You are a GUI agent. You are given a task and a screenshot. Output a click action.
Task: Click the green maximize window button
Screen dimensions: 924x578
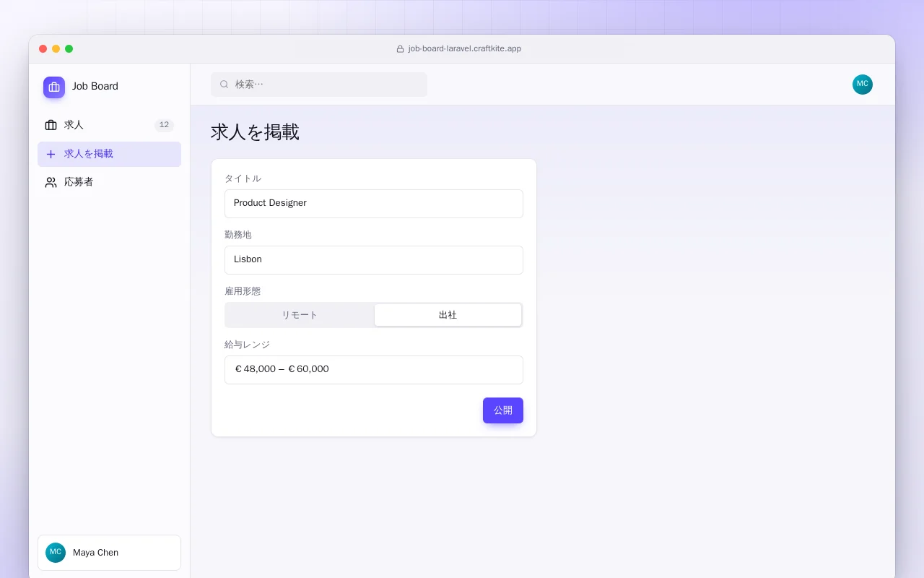click(69, 49)
